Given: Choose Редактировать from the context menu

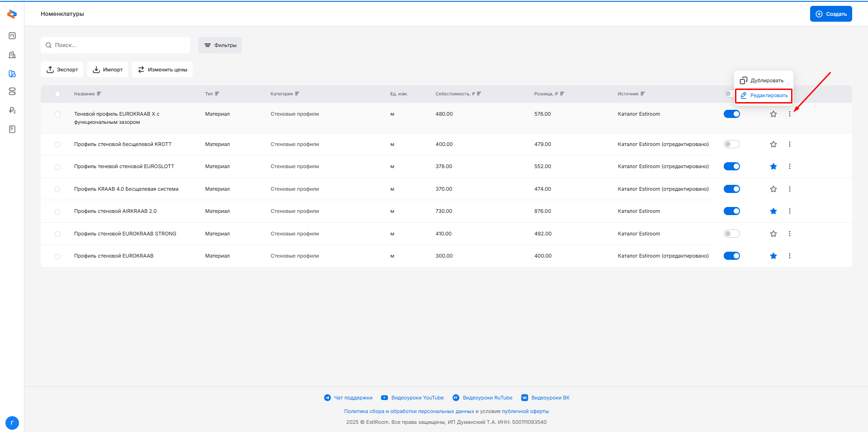Looking at the screenshot, I should coord(764,96).
